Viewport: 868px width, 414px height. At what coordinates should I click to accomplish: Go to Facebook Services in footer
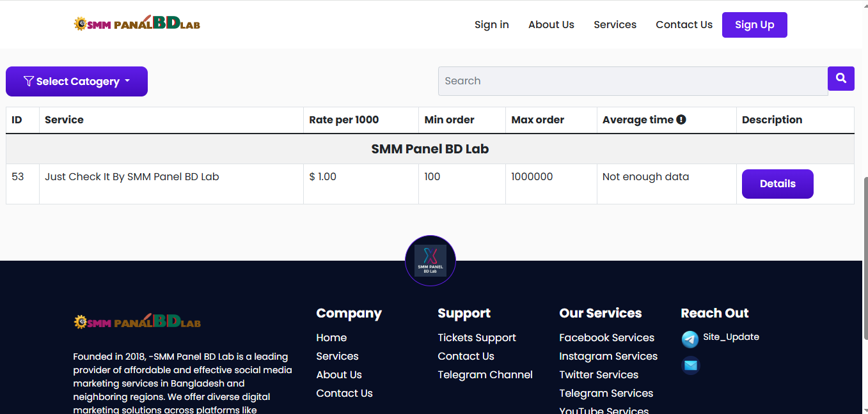[606, 338]
